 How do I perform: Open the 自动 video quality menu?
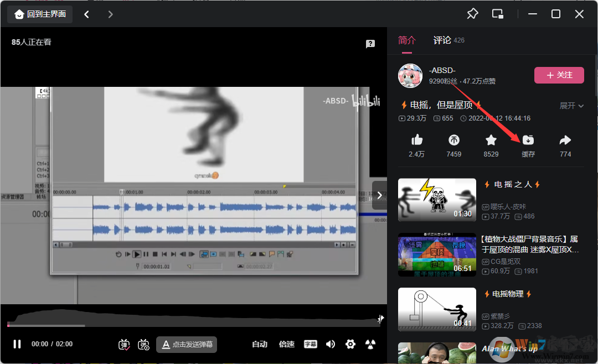pyautogui.click(x=260, y=344)
